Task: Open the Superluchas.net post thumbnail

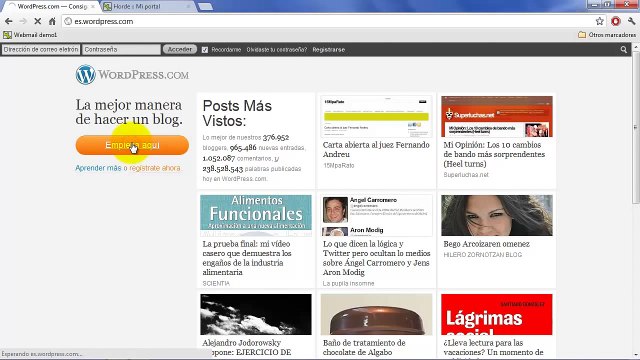Action: (x=497, y=116)
